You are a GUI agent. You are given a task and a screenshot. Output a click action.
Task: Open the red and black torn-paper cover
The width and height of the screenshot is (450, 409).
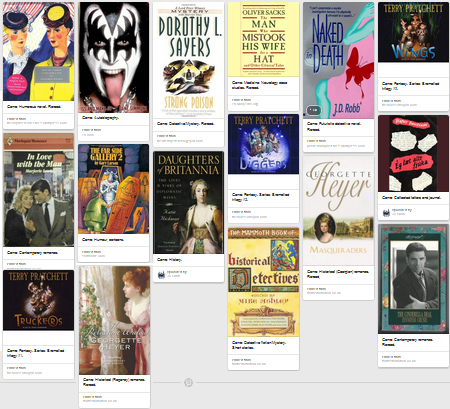[414, 154]
